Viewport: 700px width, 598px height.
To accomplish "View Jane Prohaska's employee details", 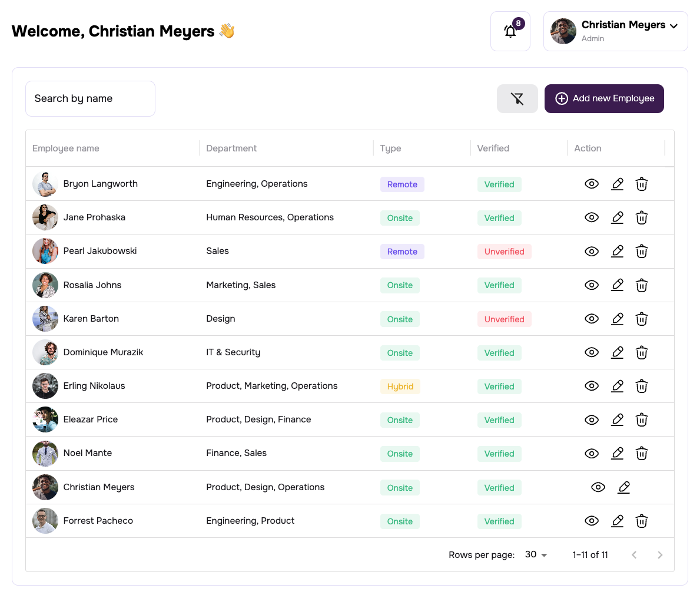I will [591, 217].
